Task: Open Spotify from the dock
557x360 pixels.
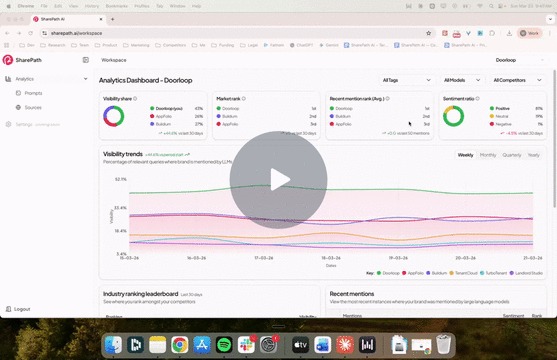Action: tap(224, 345)
